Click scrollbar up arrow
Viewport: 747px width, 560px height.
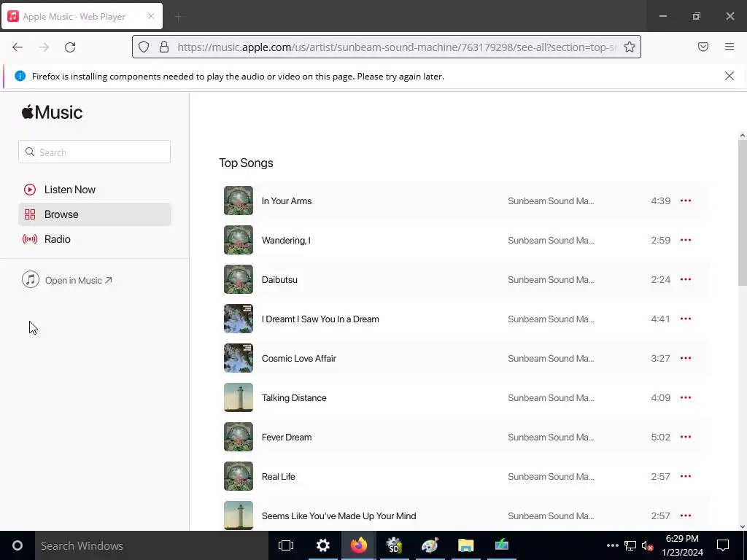click(x=742, y=136)
